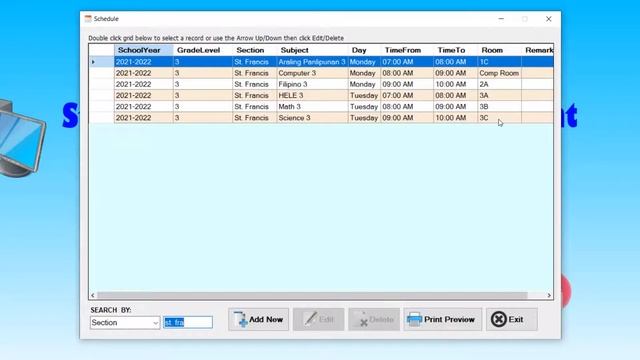Focus the search text field
Image resolution: width=640 pixels, height=360 pixels.
pyautogui.click(x=188, y=322)
